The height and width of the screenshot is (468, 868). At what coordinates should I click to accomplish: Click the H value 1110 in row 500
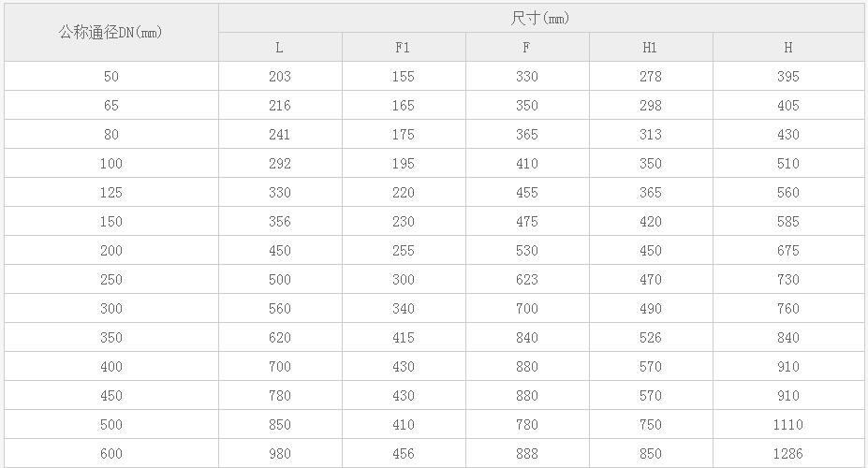click(788, 425)
